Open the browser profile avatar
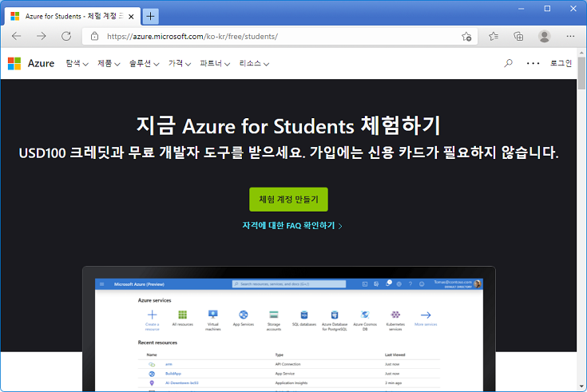 (x=544, y=36)
